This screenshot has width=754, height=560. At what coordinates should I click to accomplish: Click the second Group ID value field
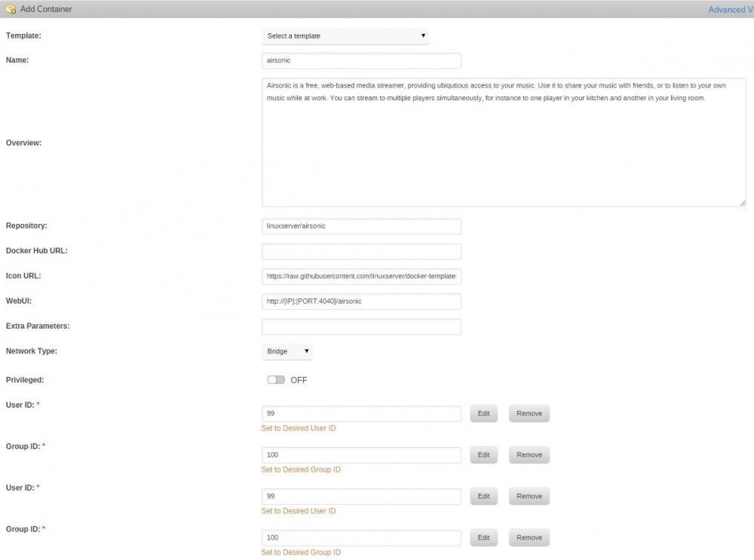coord(362,537)
